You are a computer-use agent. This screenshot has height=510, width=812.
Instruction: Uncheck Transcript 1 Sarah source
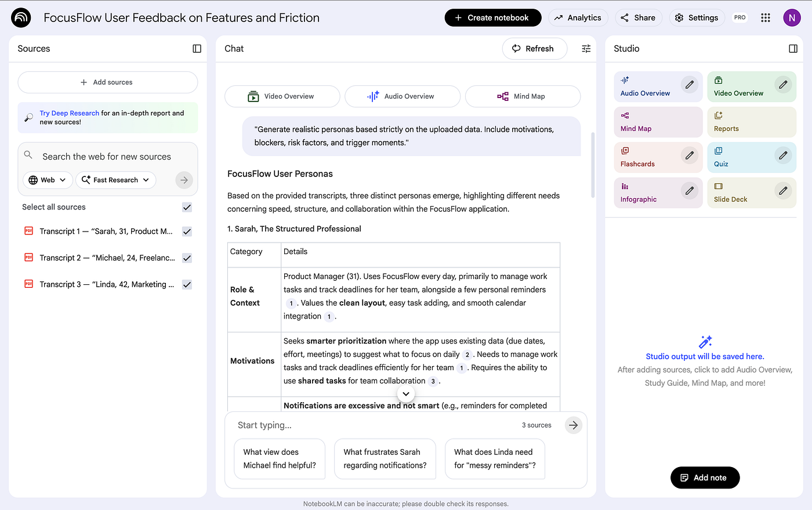[x=187, y=232]
